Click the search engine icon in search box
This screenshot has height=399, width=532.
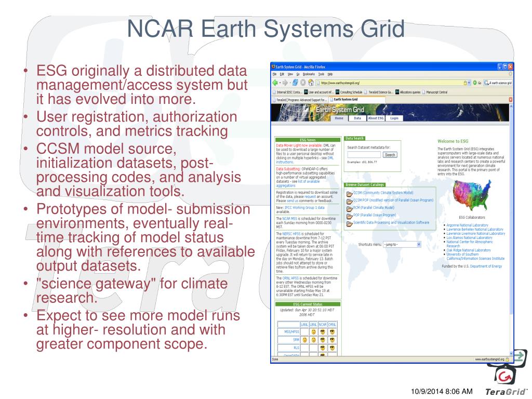click(x=486, y=83)
